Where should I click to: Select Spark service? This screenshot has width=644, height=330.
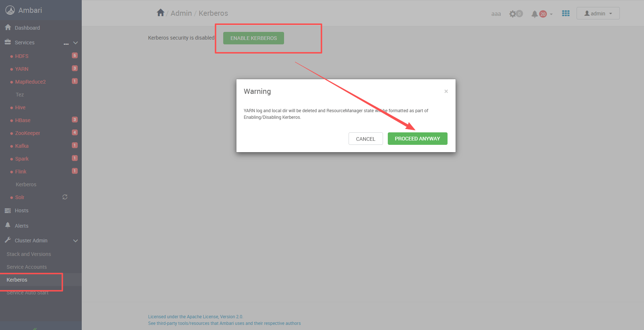click(22, 159)
